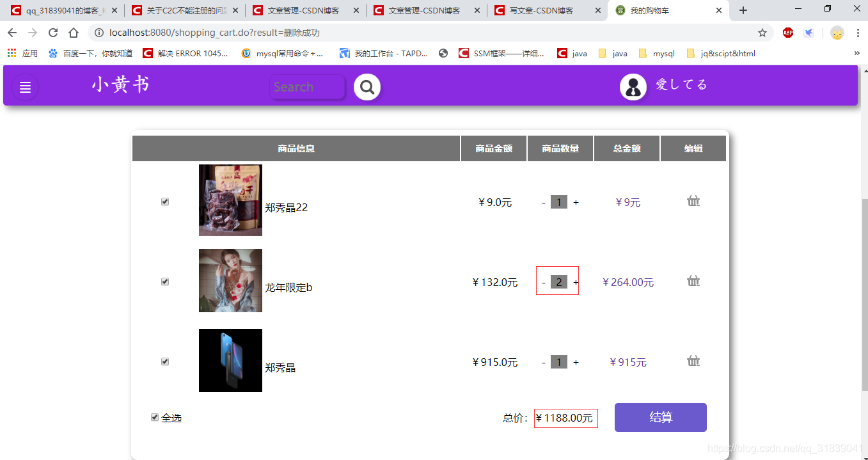Image resolution: width=868 pixels, height=460 pixels.
Task: Click the ￥1188.00元 total price
Action: click(565, 418)
